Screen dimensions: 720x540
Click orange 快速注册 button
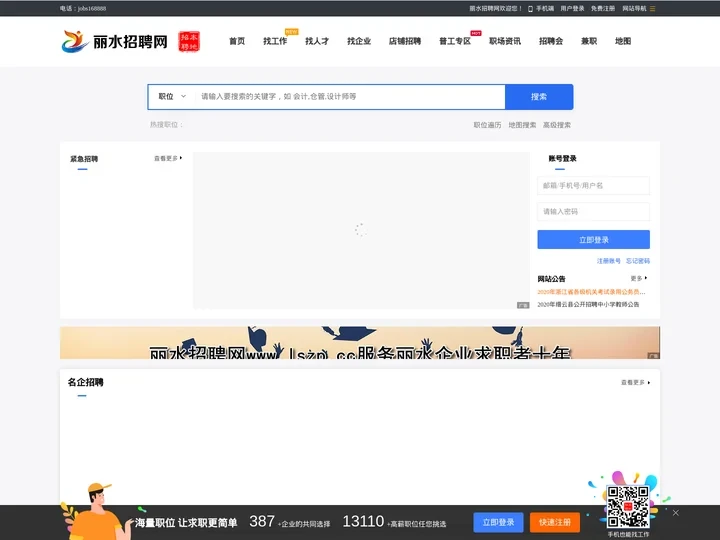pyautogui.click(x=555, y=523)
